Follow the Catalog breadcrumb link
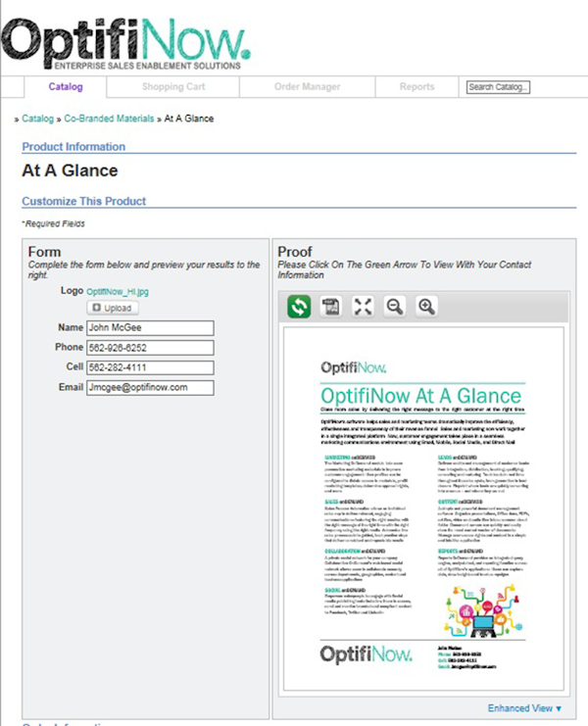This screenshot has height=726, width=588. (37, 119)
